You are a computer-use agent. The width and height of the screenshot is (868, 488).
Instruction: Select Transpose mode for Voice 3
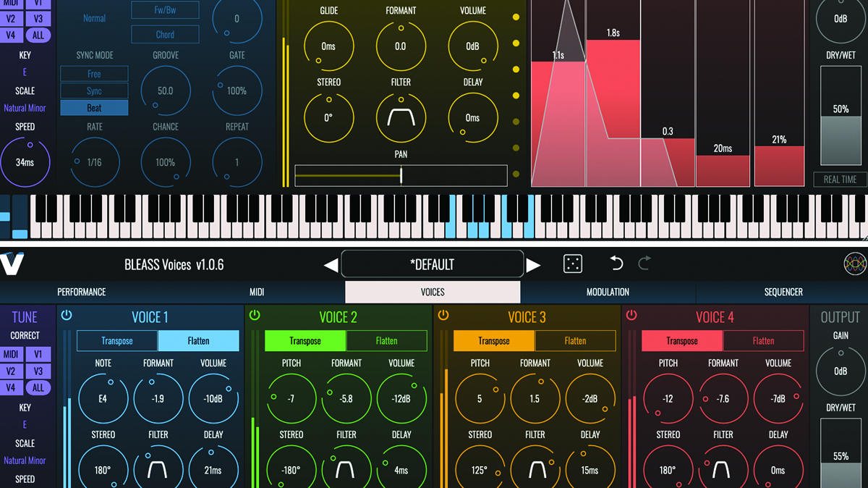coord(494,341)
